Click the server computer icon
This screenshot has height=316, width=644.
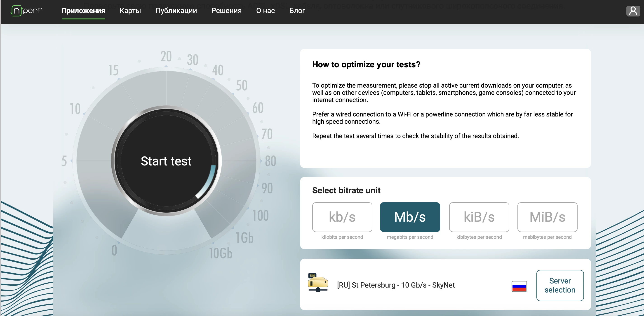pos(318,283)
